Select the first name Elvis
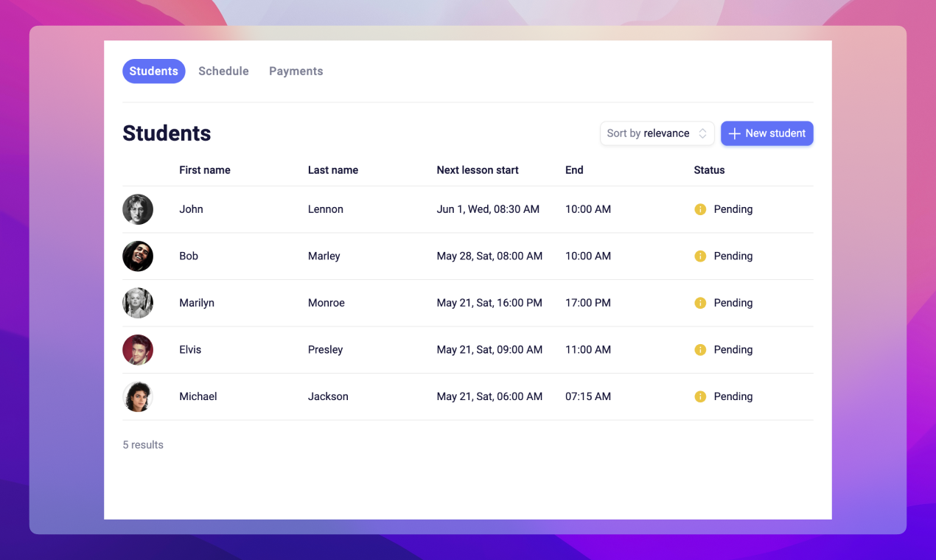This screenshot has height=560, width=936. [x=190, y=350]
